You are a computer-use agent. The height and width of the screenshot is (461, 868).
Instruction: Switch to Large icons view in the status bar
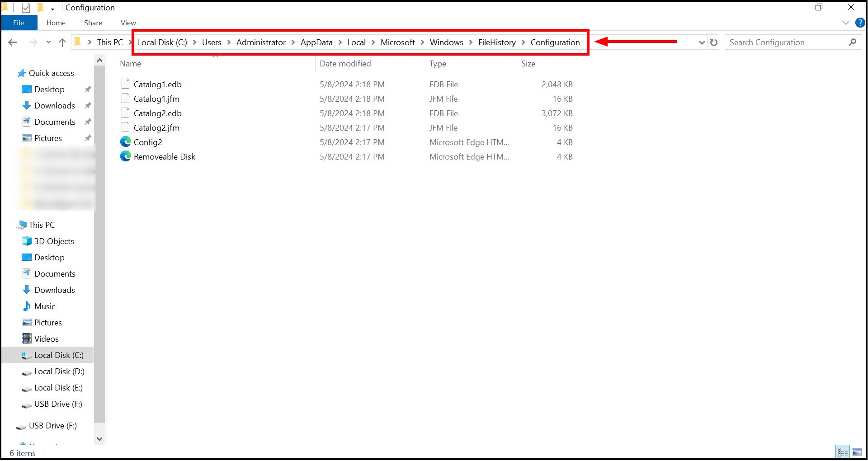pyautogui.click(x=857, y=452)
